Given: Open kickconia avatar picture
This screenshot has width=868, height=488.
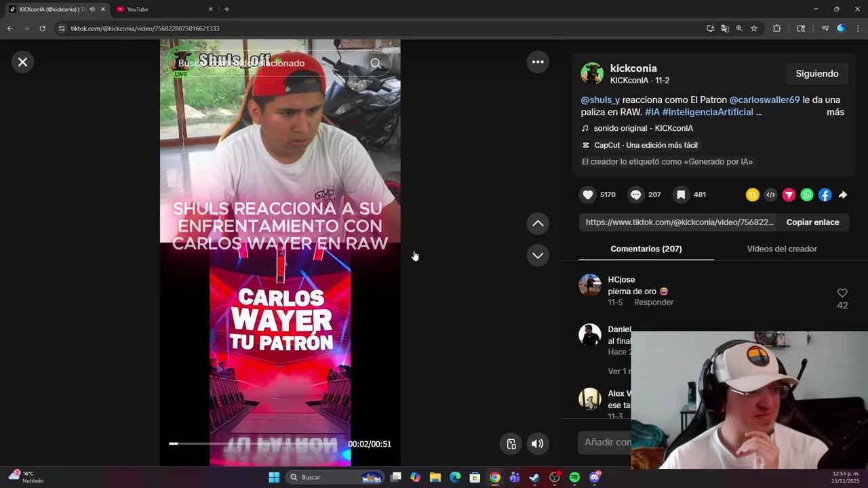Looking at the screenshot, I should tap(592, 74).
